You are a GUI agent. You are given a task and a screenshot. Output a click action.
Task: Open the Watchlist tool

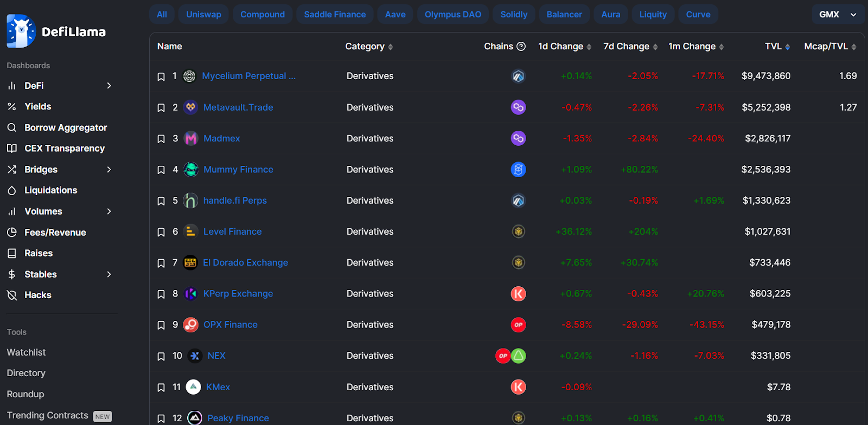pos(26,352)
